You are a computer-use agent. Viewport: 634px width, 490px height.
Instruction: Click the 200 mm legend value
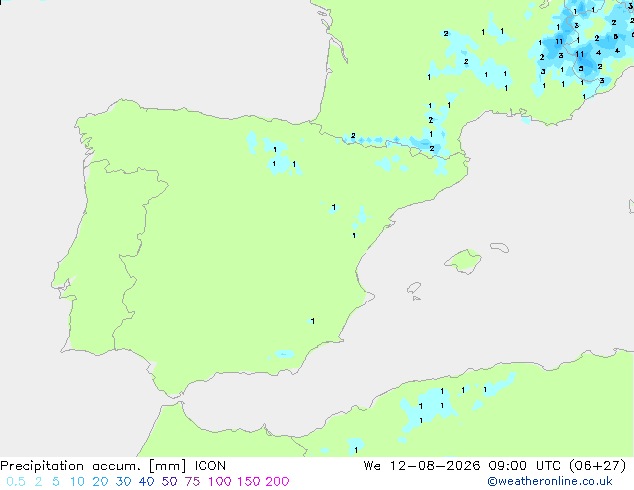click(277, 482)
